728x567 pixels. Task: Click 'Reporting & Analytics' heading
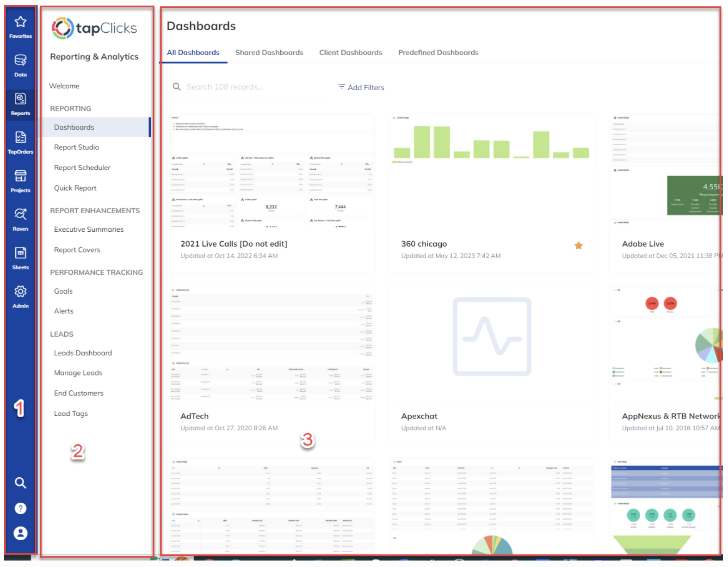[94, 56]
